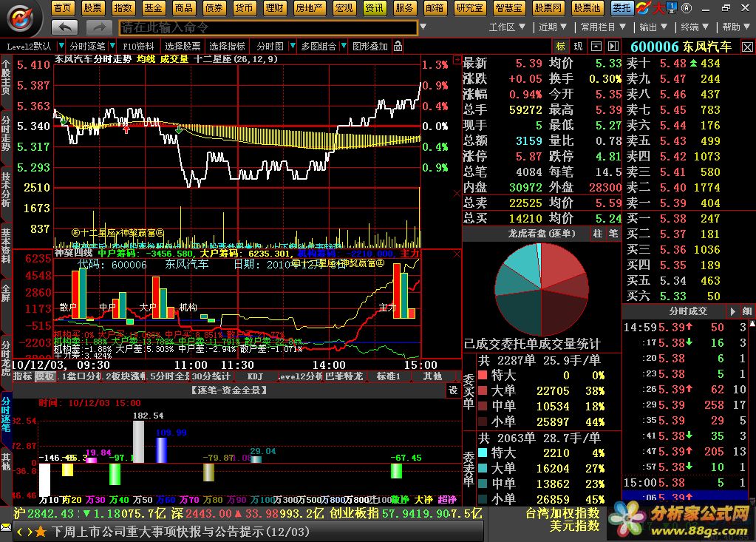Click the 现 panel mode button
This screenshot has width=756, height=542.
click(578, 47)
